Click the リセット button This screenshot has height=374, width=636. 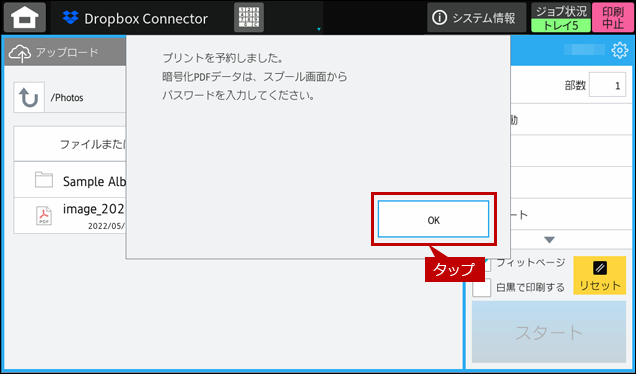[599, 275]
